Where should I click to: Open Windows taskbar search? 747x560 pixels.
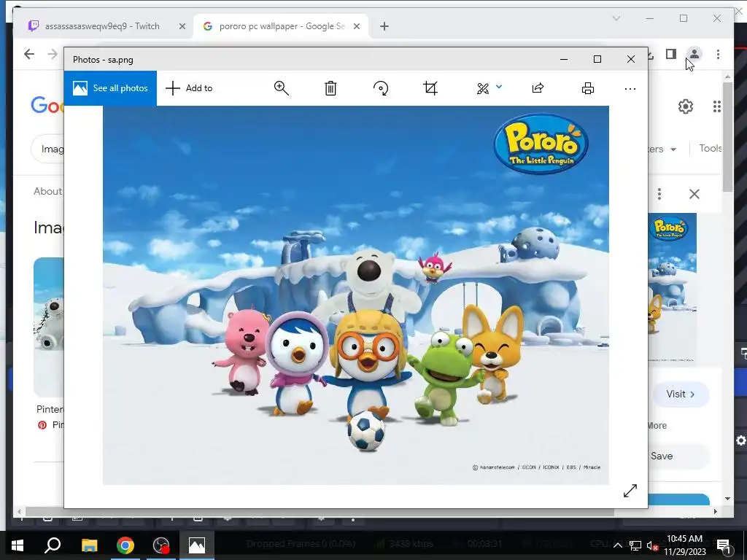(x=53, y=545)
